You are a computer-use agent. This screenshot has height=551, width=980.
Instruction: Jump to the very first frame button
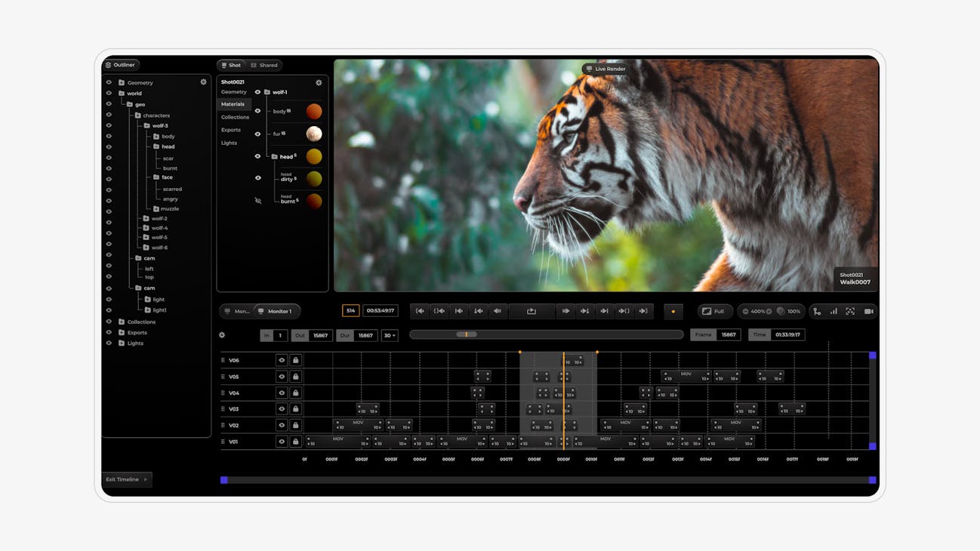(x=420, y=311)
